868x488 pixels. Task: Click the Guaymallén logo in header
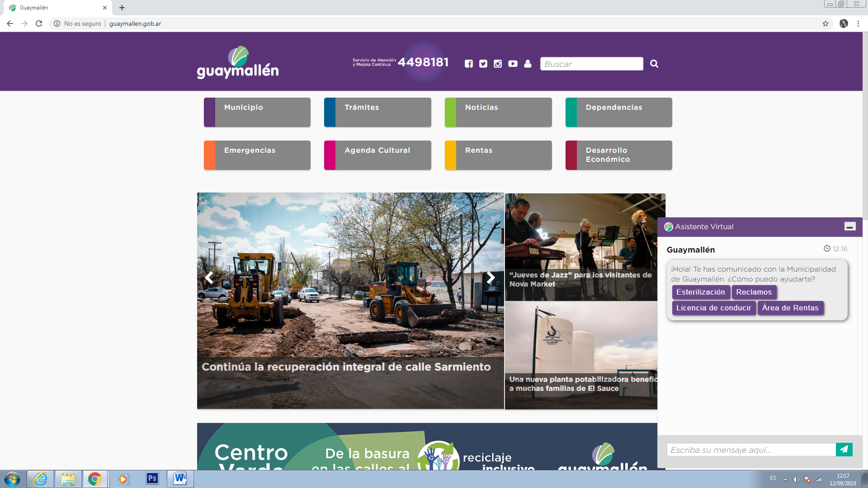click(238, 63)
